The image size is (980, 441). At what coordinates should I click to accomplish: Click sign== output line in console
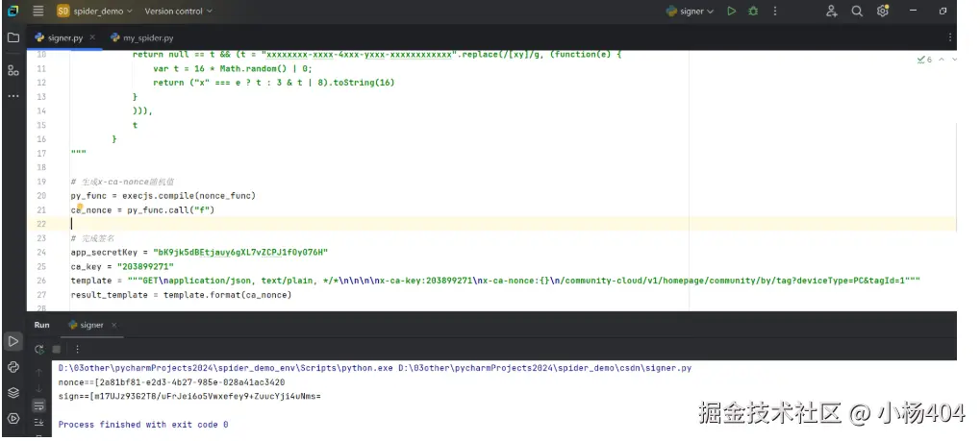(x=189, y=396)
